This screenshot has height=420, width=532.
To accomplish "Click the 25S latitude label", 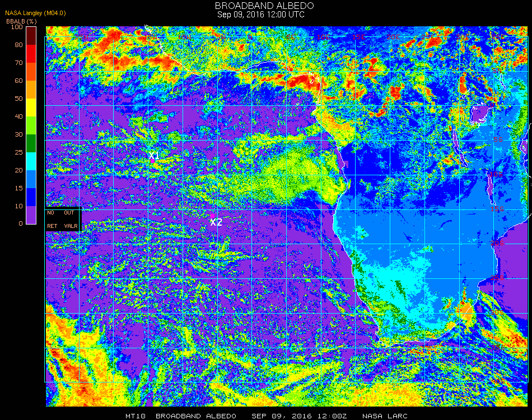I will 497,278.
